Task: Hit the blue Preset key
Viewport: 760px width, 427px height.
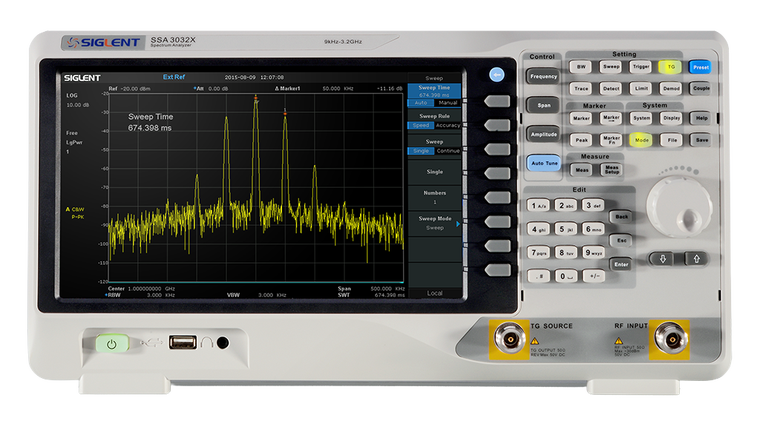Action: click(x=700, y=67)
